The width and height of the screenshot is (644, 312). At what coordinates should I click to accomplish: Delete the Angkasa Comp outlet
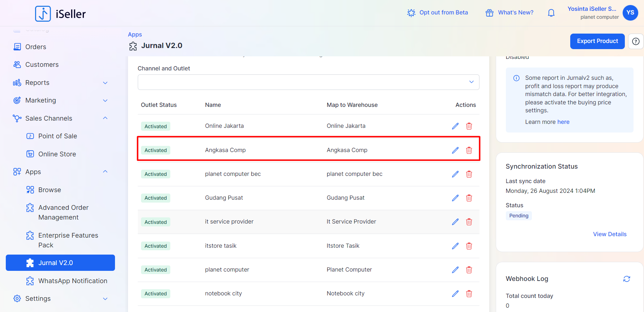(x=469, y=150)
